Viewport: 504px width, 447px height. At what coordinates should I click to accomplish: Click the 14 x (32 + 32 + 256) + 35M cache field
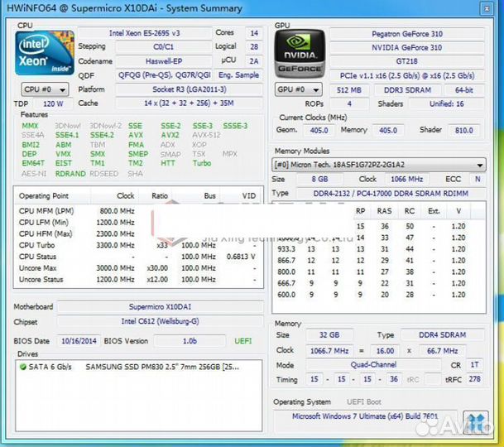pos(189,103)
